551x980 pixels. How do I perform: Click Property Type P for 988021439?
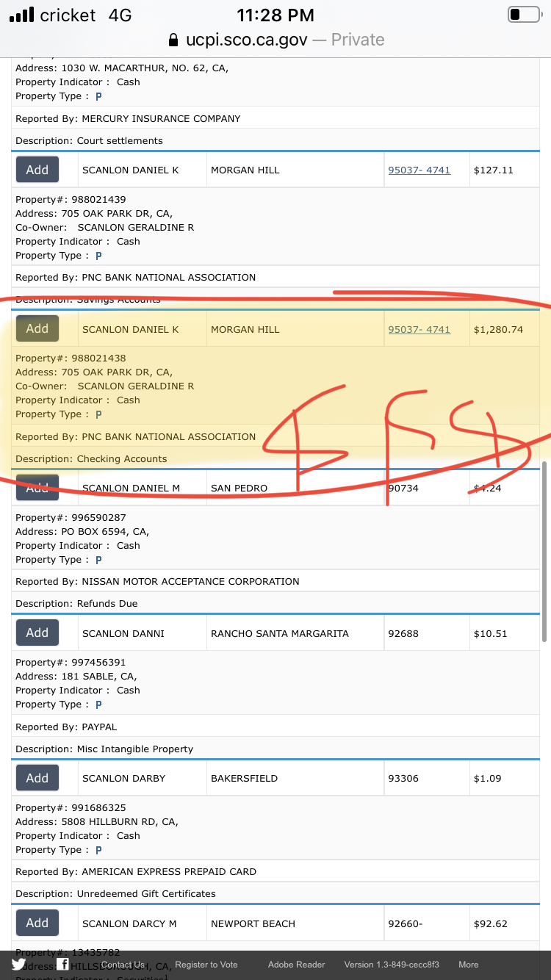(x=98, y=256)
